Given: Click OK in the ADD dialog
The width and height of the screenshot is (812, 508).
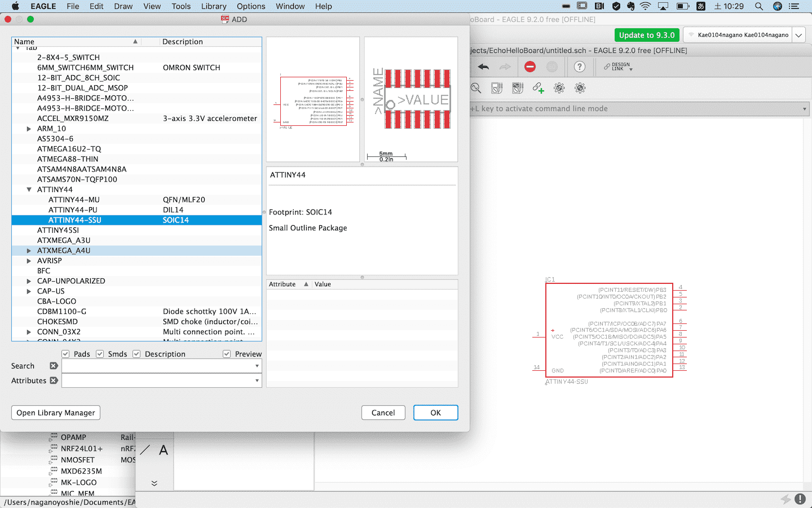Looking at the screenshot, I should pyautogui.click(x=436, y=413).
